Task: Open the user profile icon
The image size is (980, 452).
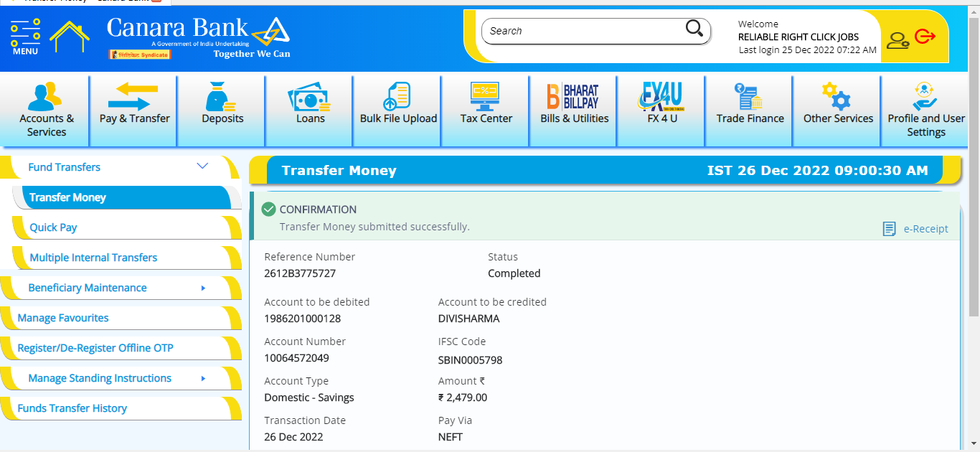Action: [897, 39]
